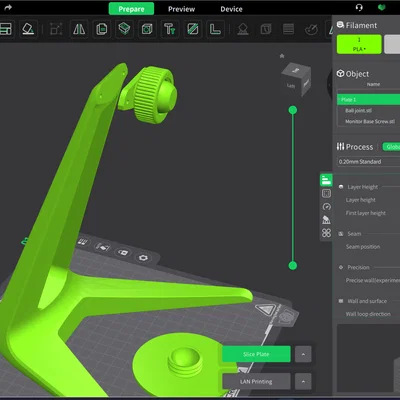Switch to the Preview tab

click(x=181, y=9)
